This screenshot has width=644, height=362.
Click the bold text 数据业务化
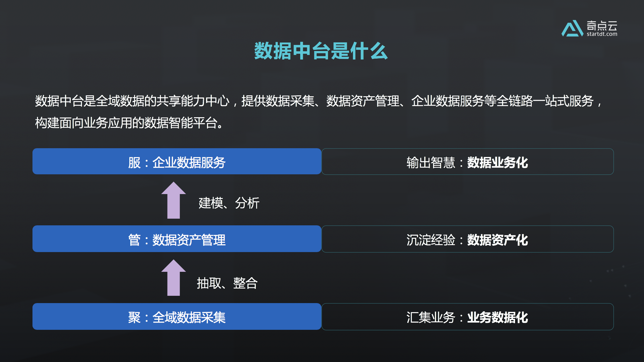coord(497,163)
